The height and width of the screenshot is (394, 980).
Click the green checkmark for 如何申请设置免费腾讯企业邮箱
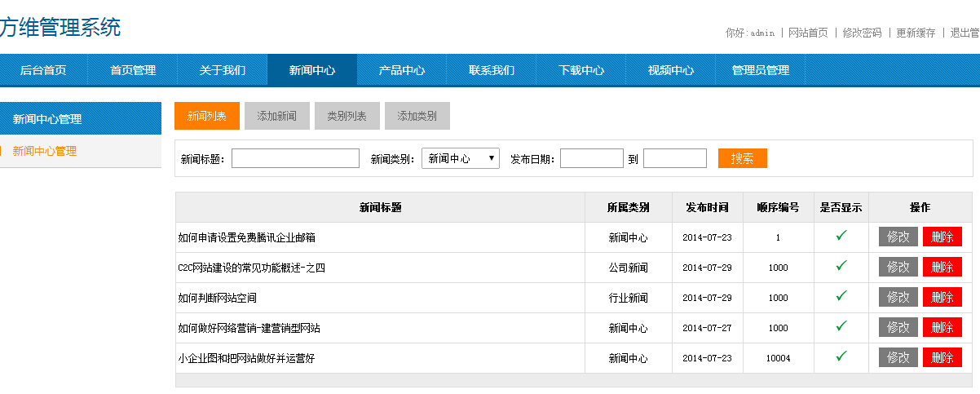coord(841,237)
